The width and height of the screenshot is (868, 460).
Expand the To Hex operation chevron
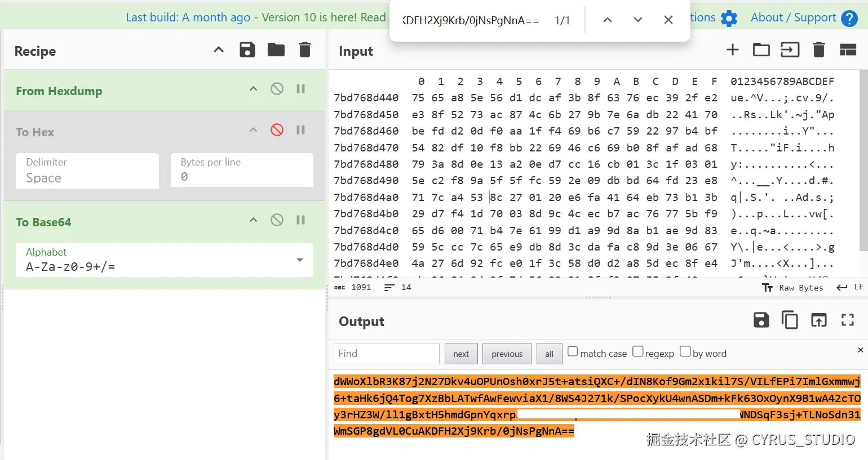pos(254,130)
